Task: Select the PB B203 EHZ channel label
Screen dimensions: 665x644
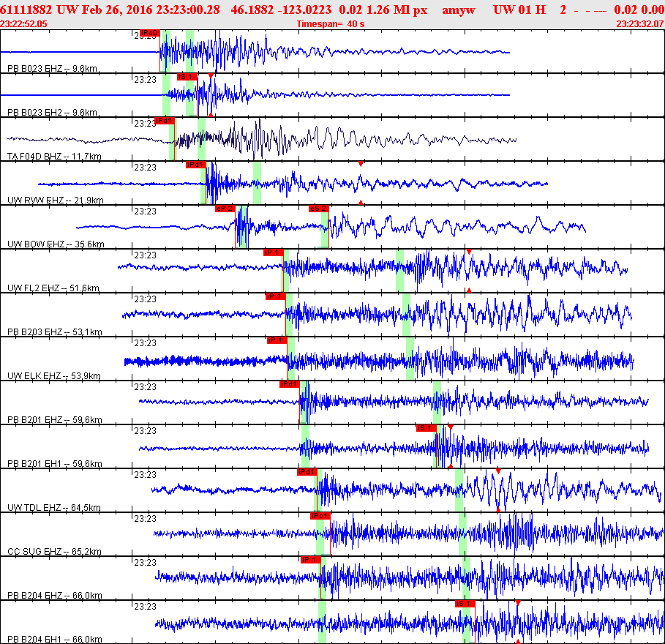Action: pyautogui.click(x=54, y=332)
